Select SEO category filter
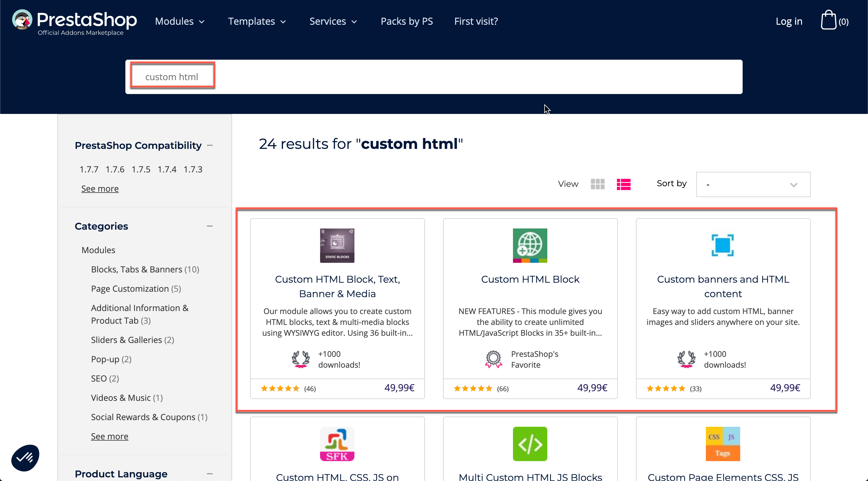The image size is (868, 481). point(105,378)
